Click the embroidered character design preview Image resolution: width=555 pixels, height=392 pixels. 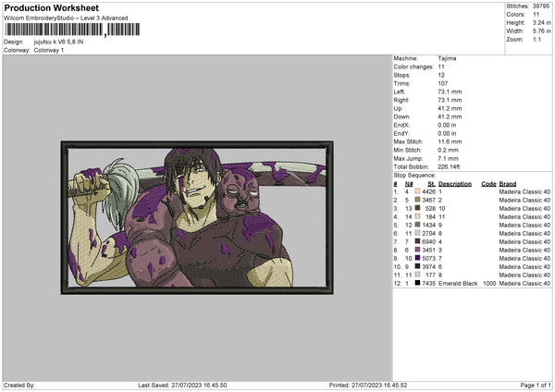coord(197,217)
